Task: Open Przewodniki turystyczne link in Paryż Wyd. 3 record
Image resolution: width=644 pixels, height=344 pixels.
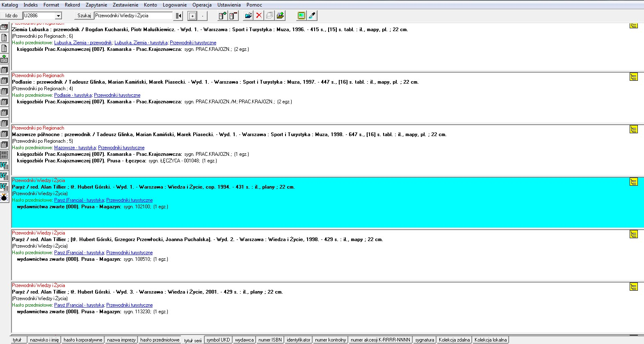Action: [129, 305]
